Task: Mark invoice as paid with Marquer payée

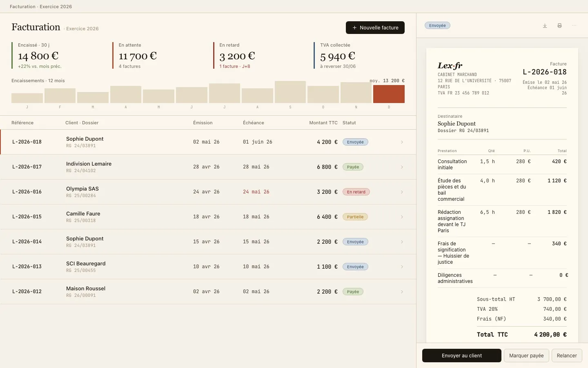Action: [x=526, y=355]
